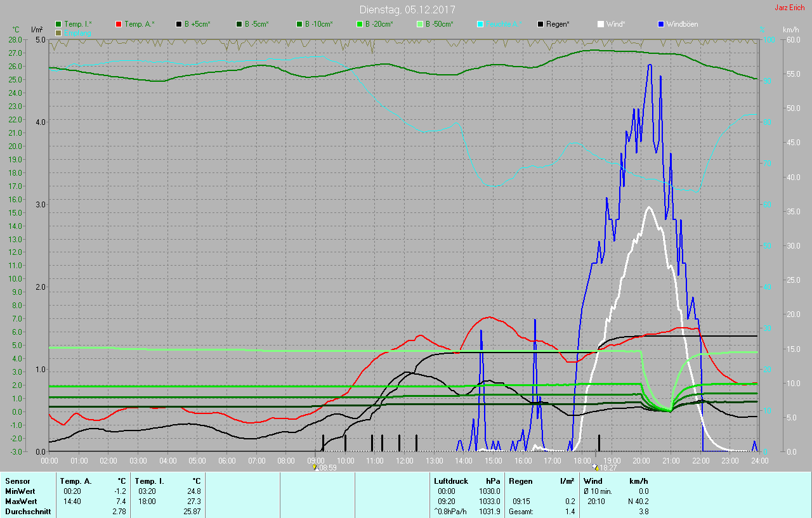This screenshot has width=812, height=518.
Task: Click the white Wind* legend swatch
Action: pyautogui.click(x=601, y=24)
